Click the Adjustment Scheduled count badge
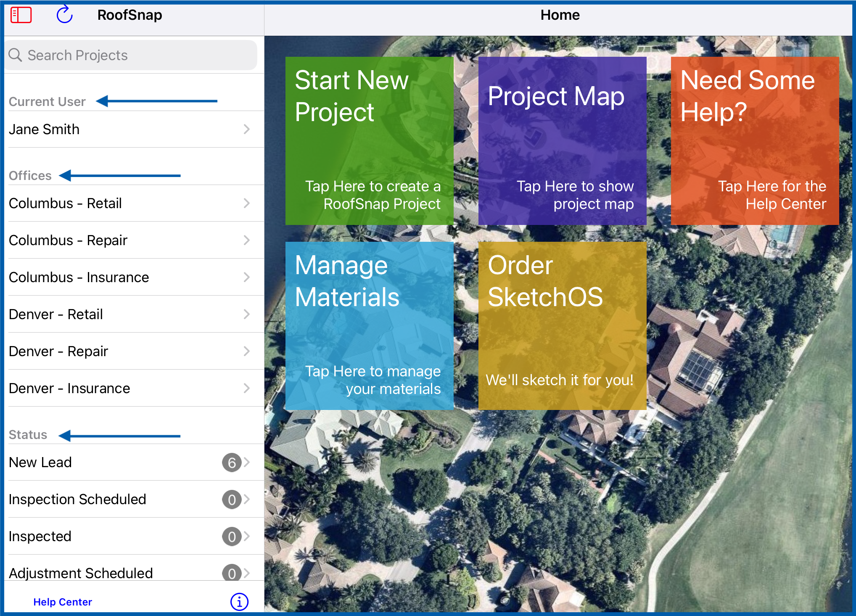Viewport: 856px width, 616px height. pyautogui.click(x=232, y=573)
